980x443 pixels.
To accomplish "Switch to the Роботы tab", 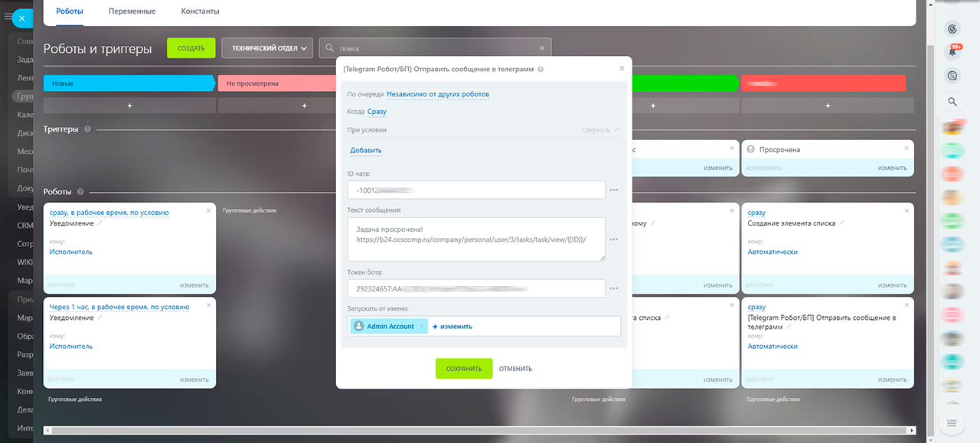I will [x=70, y=11].
